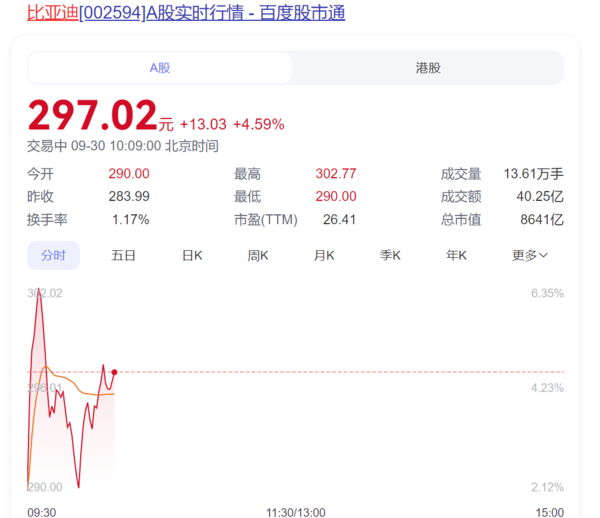Viewport: 600px width, 518px height.
Task: Click the 最高 value 302.77
Action: [336, 174]
